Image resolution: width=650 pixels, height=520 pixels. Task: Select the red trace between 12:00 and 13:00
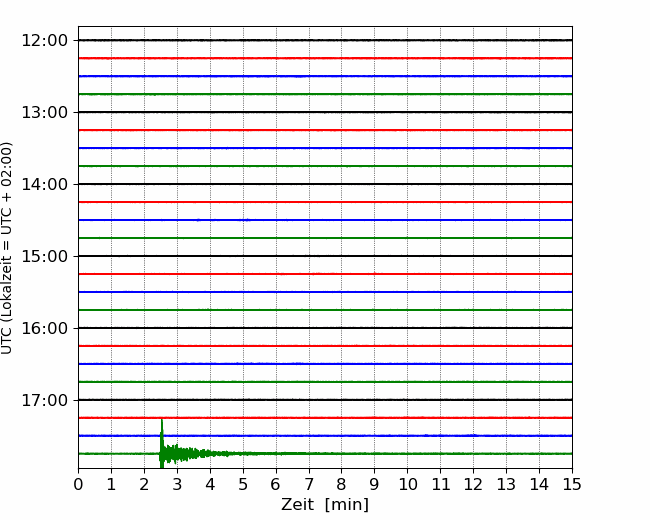pos(325,58)
